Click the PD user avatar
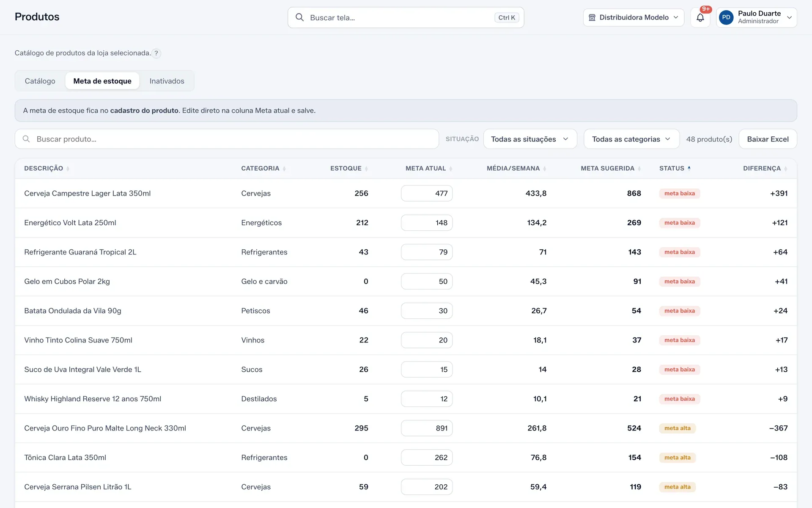Viewport: 812px width, 508px height. coord(726,17)
